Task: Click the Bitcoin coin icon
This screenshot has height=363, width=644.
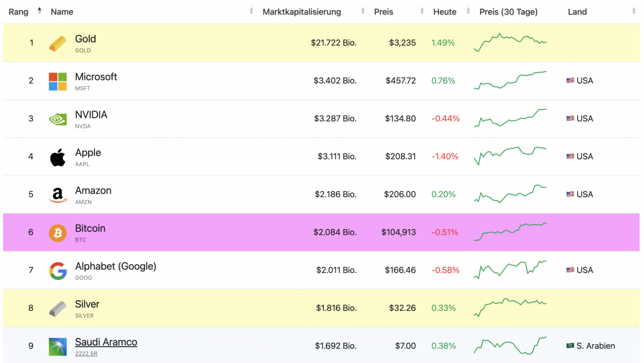Action: pos(57,232)
